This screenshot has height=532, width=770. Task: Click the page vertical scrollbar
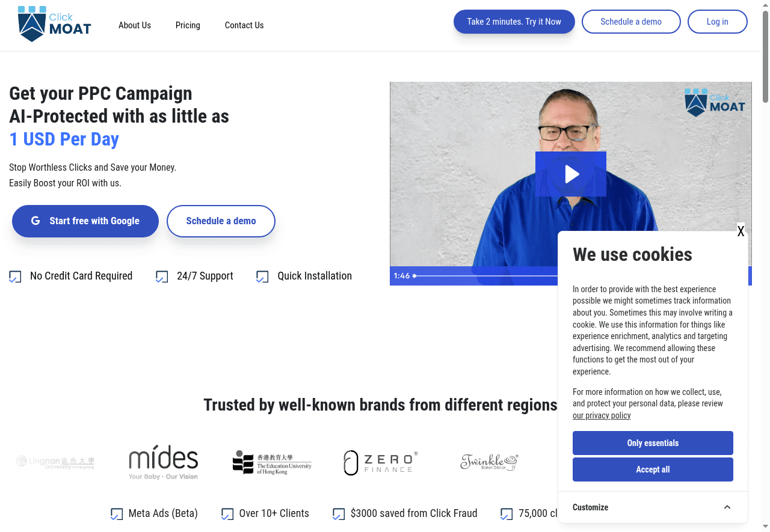765,266
